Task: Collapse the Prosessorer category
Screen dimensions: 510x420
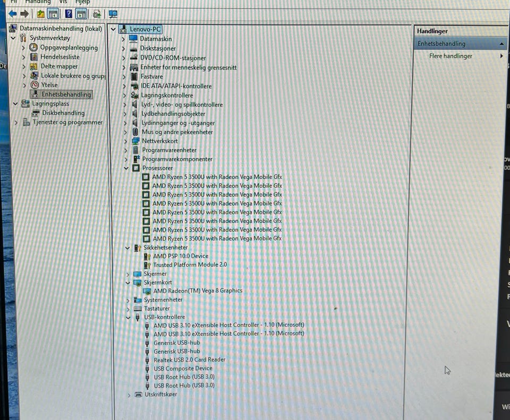Action: (x=126, y=168)
